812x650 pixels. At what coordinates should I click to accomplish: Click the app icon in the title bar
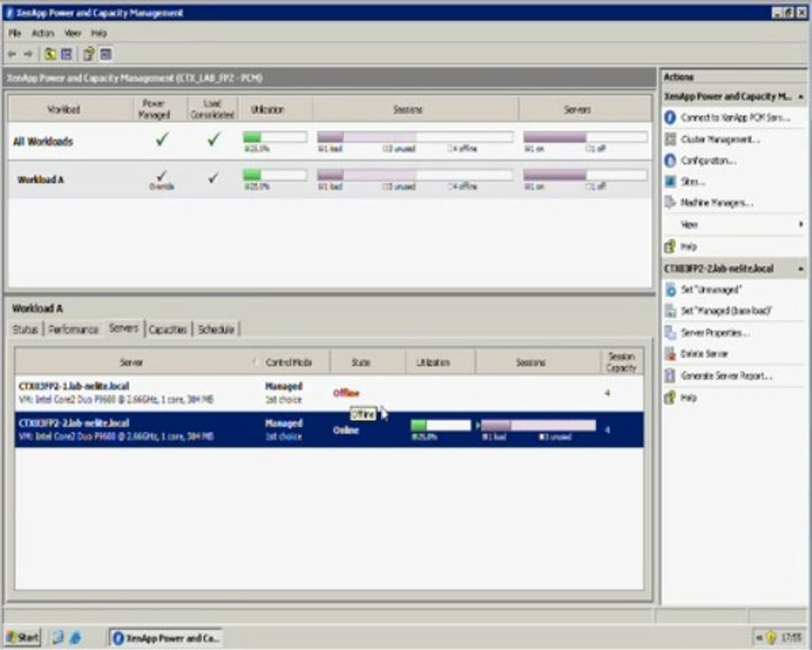[x=9, y=13]
